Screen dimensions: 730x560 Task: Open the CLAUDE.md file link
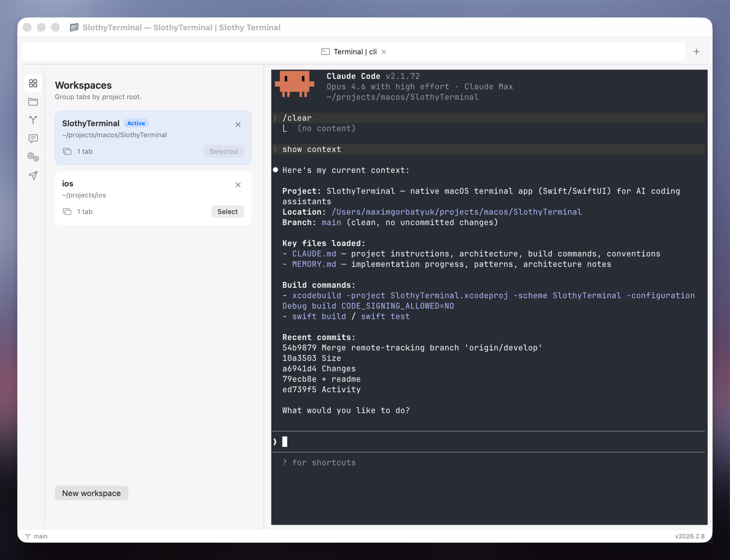tap(314, 253)
